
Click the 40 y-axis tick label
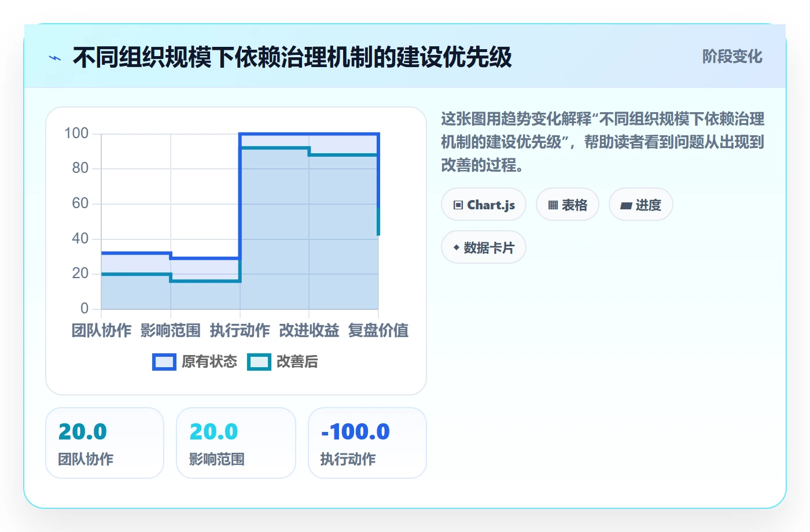(80, 238)
